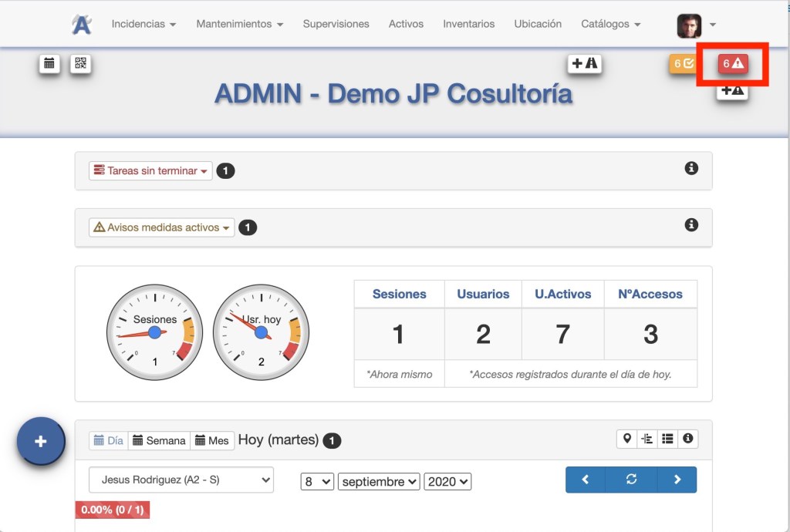The image size is (790, 532).
Task: Click the add maintenance road icon button
Action: (x=584, y=63)
